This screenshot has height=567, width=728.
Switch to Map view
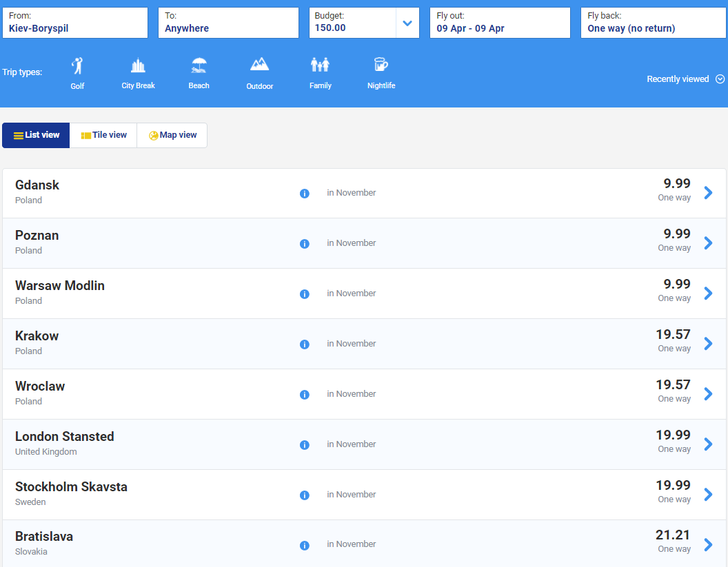pos(172,135)
